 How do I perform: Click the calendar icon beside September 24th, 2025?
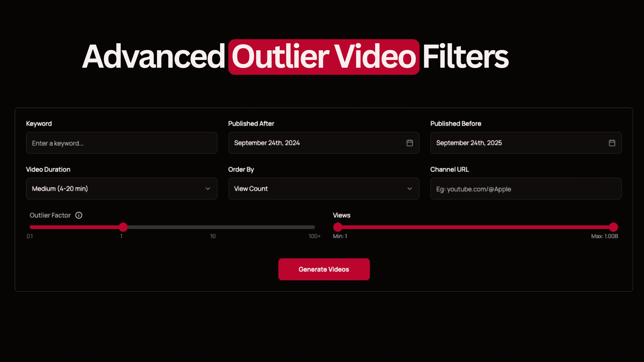click(x=612, y=143)
